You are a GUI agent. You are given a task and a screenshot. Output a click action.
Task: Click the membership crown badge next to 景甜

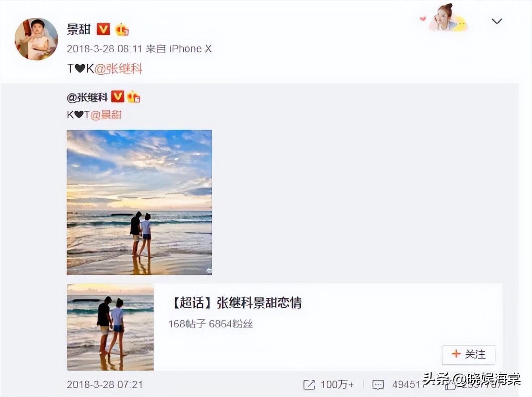[x=122, y=30]
